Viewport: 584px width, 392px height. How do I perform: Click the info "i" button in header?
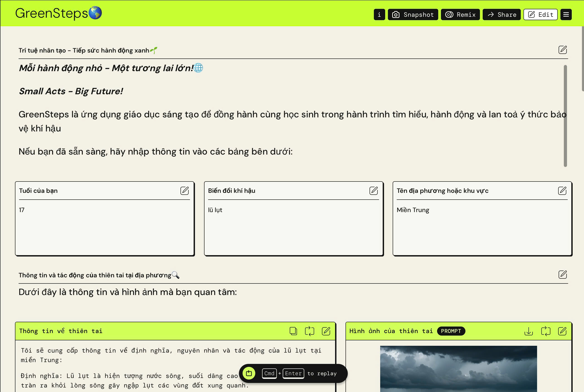[379, 15]
